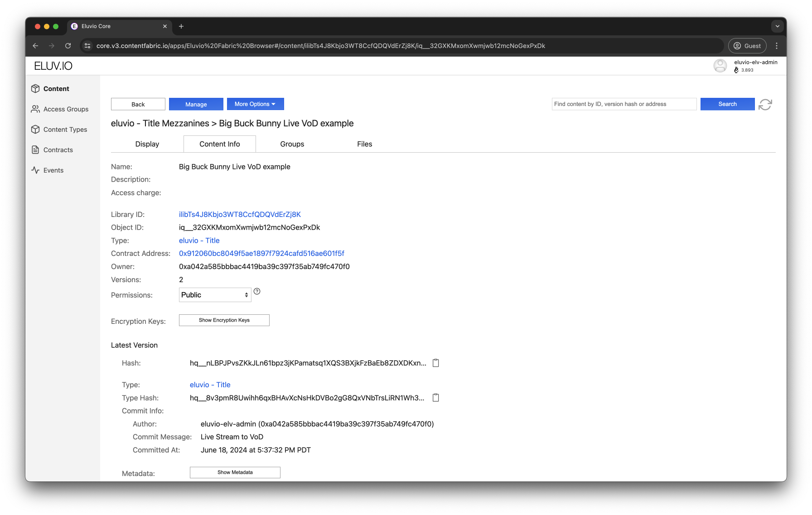The width and height of the screenshot is (812, 515).
Task: Open Access Groups people icon
Action: click(35, 109)
